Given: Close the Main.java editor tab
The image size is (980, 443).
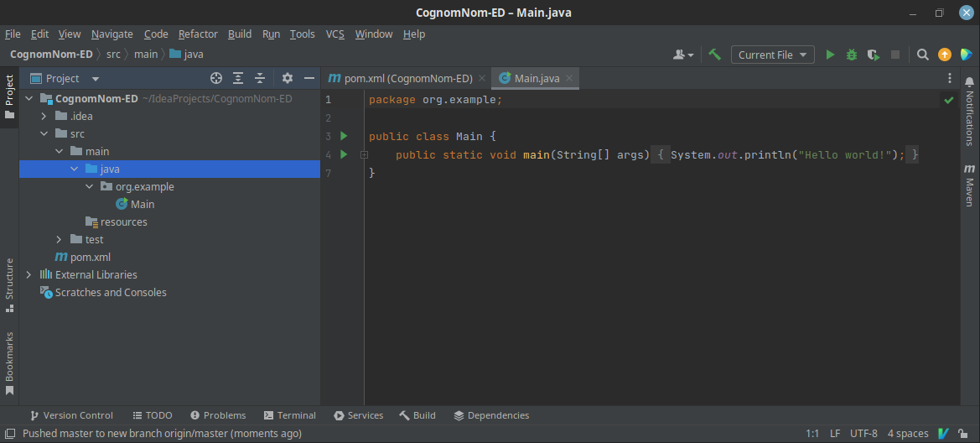Looking at the screenshot, I should pyautogui.click(x=568, y=78).
